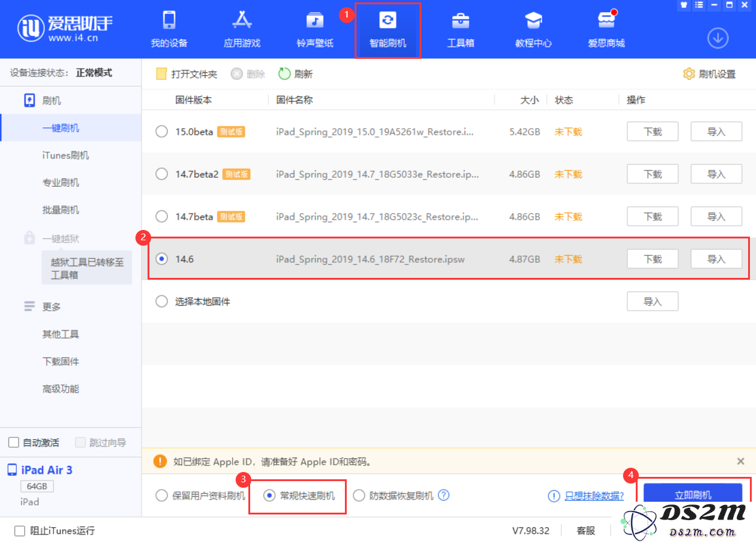Select the 15.0beta firmware radio button
The width and height of the screenshot is (756, 543).
[162, 132]
